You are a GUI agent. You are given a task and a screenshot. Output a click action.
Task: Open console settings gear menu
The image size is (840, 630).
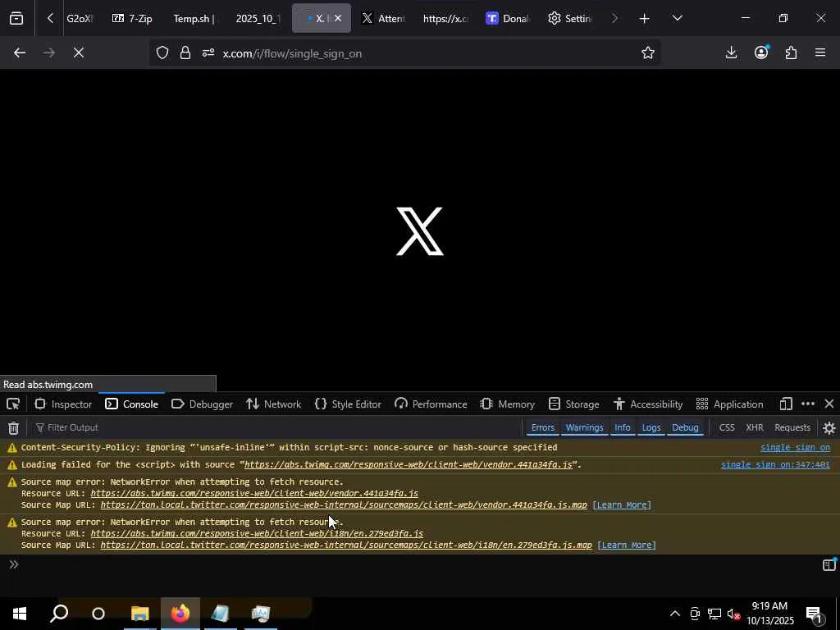(829, 427)
